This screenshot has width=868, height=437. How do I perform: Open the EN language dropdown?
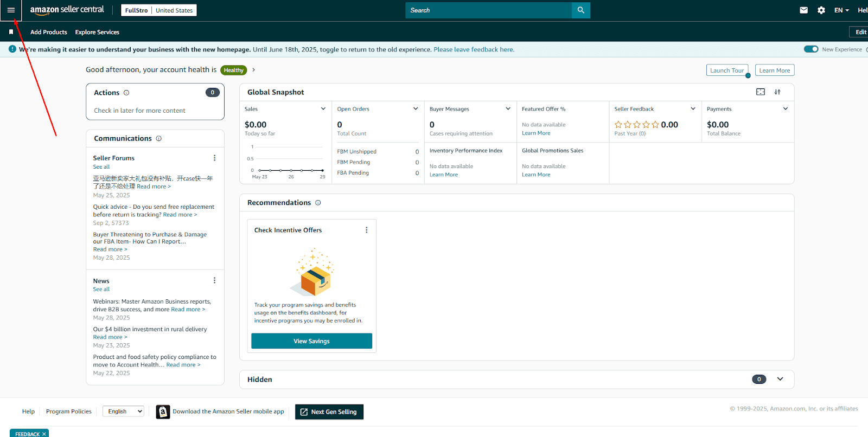(x=841, y=10)
